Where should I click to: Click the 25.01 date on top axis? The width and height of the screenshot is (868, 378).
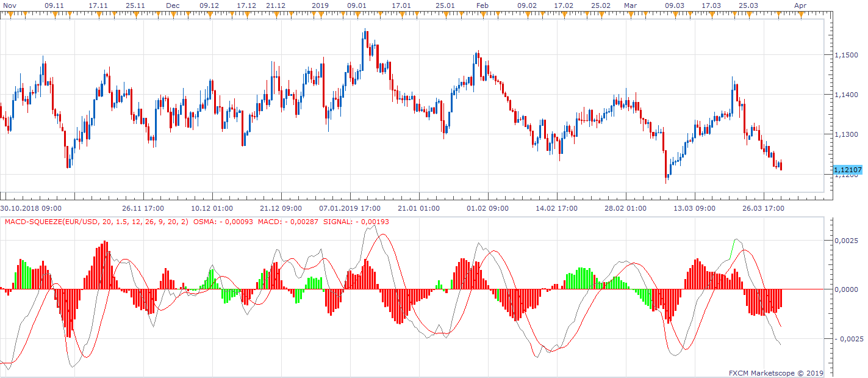tap(445, 5)
